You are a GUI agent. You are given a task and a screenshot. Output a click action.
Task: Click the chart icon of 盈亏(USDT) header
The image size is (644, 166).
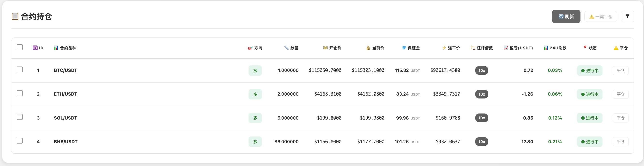click(x=506, y=48)
